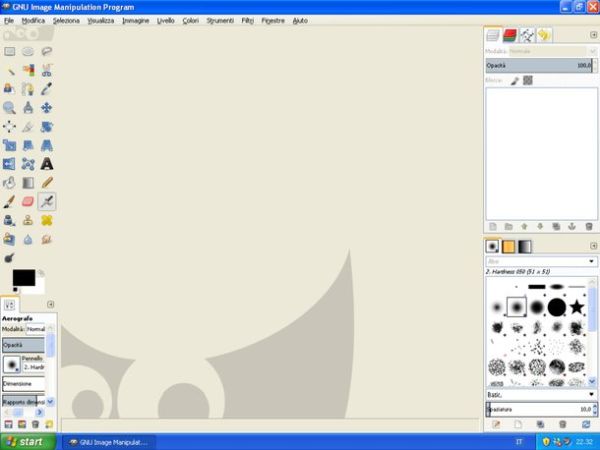Select the Rectangle Select tool
This screenshot has width=600, height=450.
click(x=10, y=51)
